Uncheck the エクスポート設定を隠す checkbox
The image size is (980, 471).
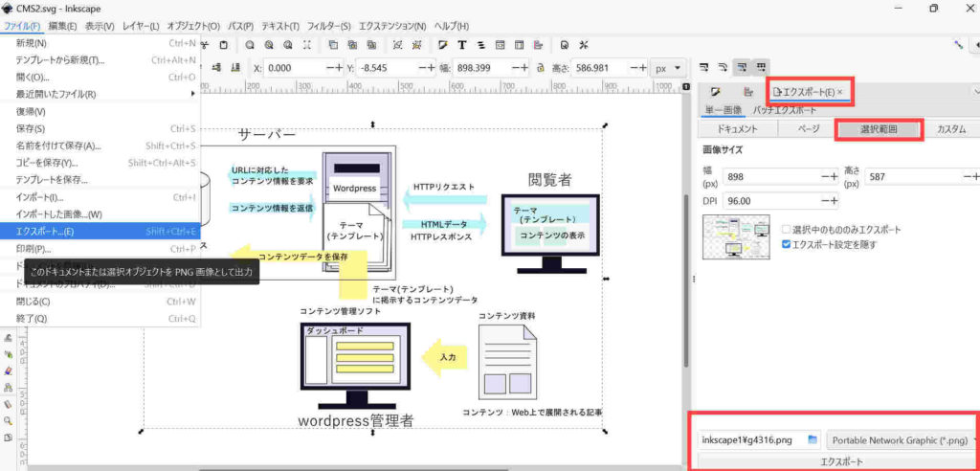[787, 244]
